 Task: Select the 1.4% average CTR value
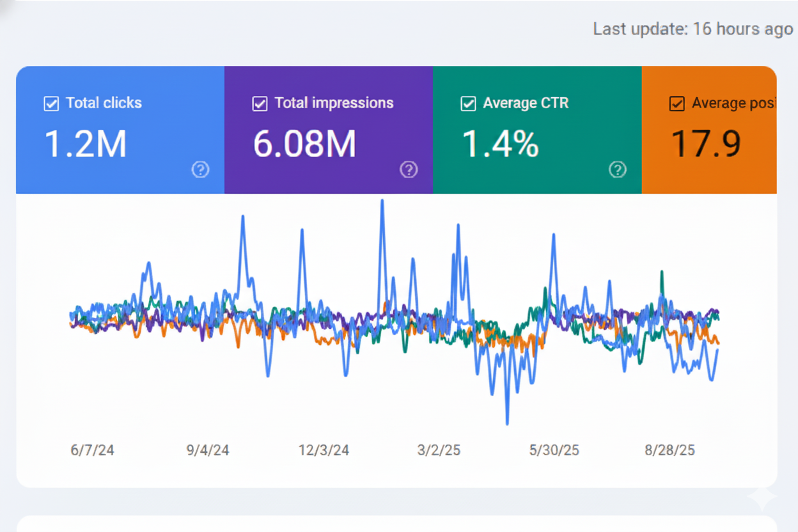pyautogui.click(x=500, y=144)
